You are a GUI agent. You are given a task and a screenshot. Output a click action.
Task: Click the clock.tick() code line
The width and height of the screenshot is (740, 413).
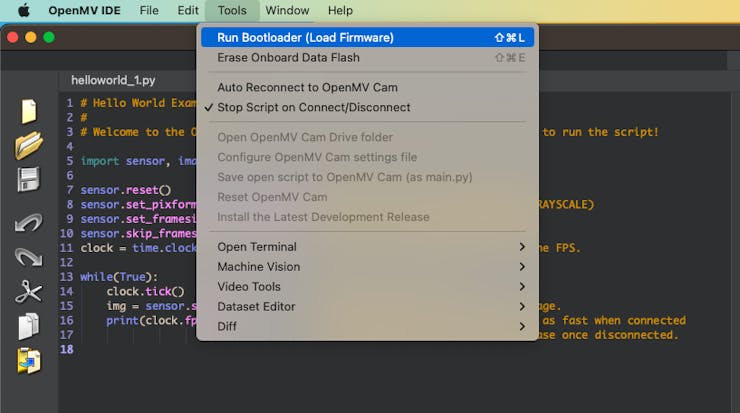point(145,291)
